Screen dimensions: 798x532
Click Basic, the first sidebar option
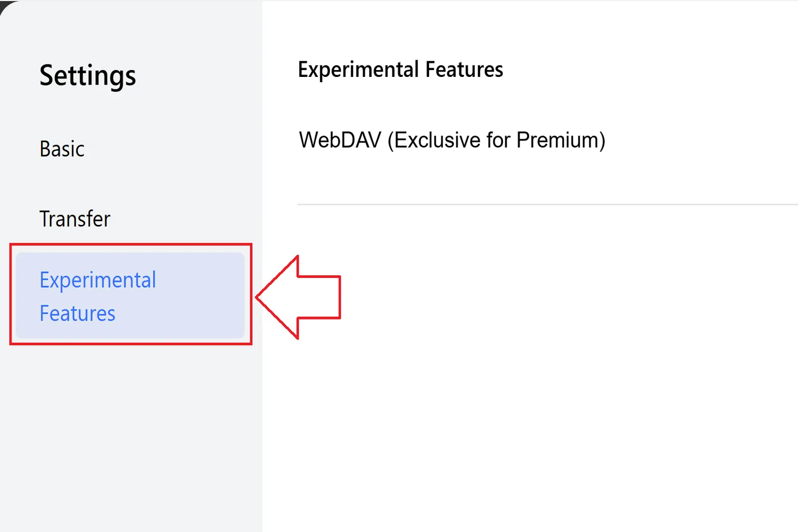coord(62,148)
